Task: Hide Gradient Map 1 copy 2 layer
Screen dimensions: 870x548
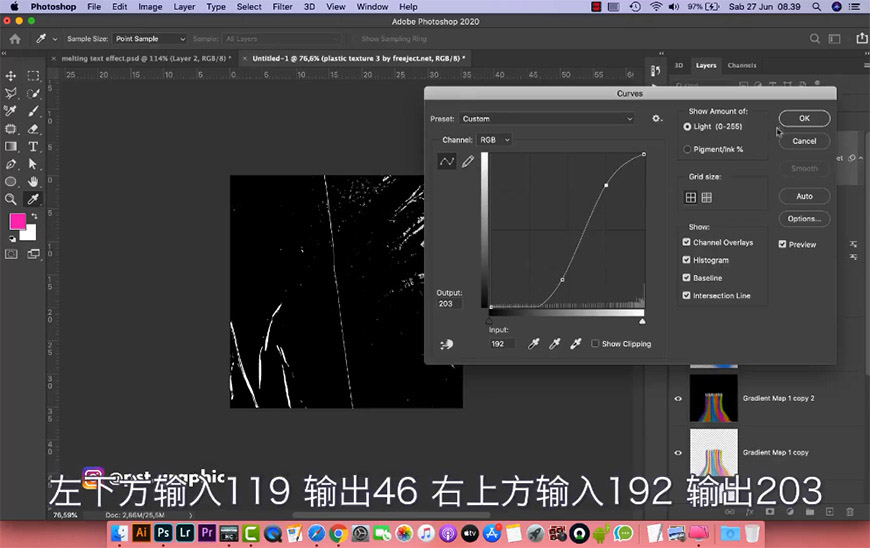Action: tap(678, 398)
